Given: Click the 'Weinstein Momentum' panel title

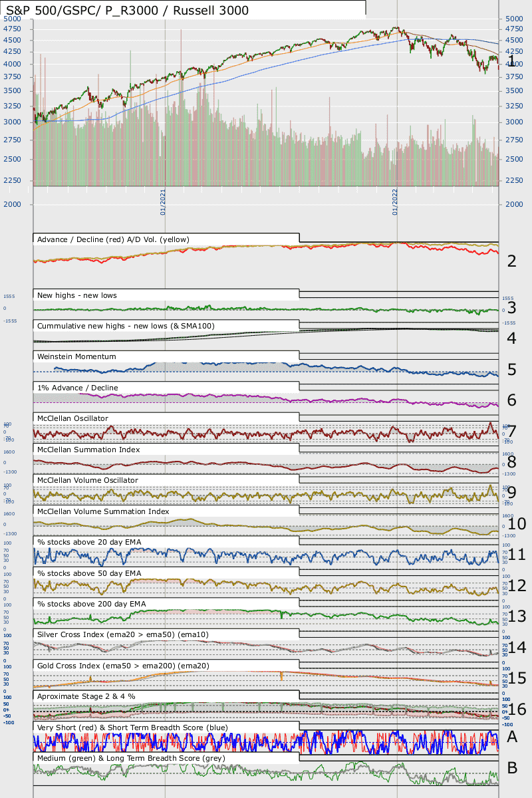Looking at the screenshot, I should 76,356.
